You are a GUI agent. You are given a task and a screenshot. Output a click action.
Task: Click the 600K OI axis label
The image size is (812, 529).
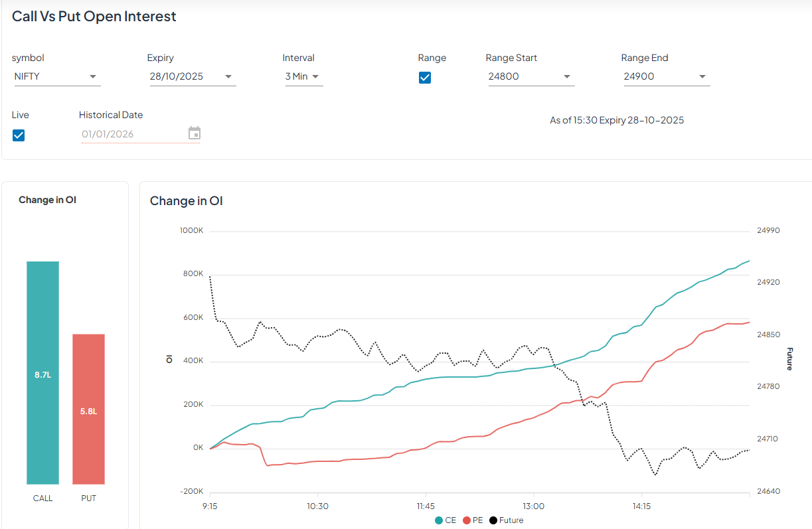193,318
